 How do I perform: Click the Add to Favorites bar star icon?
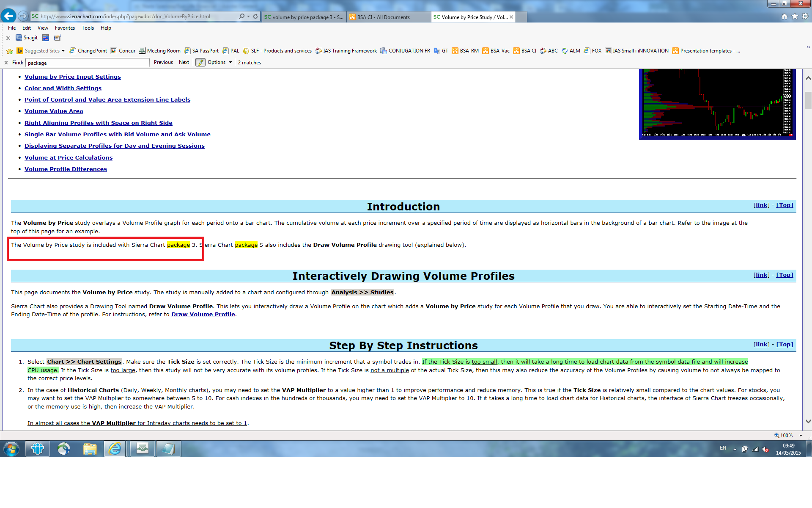(x=10, y=51)
